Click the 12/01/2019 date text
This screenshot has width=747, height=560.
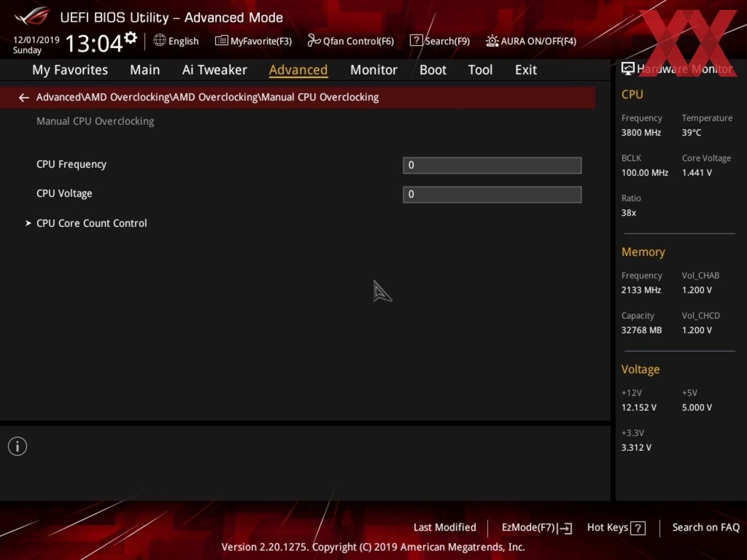pos(36,40)
